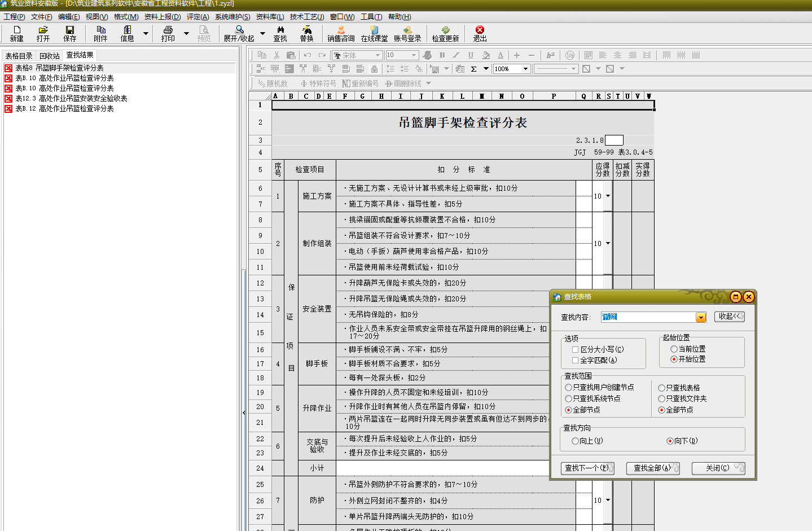Click the 打印 print icon

point(168,34)
